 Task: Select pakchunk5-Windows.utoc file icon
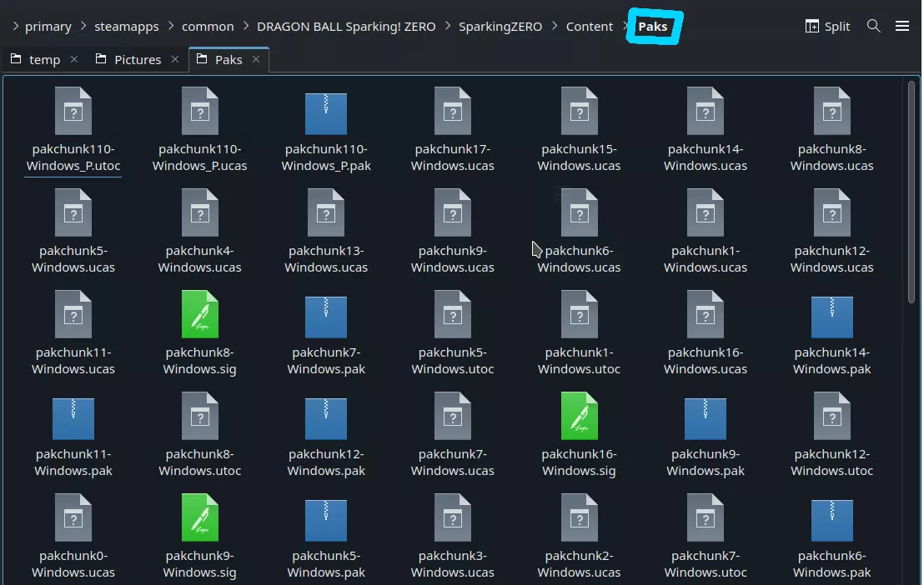click(x=453, y=314)
